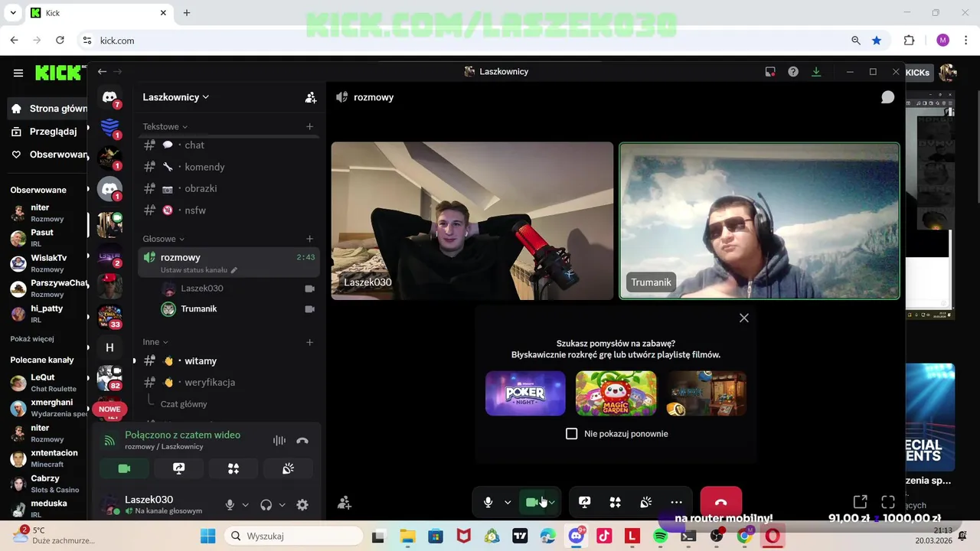Collapse the Inne category
The height and width of the screenshot is (551, 980).
click(x=155, y=342)
